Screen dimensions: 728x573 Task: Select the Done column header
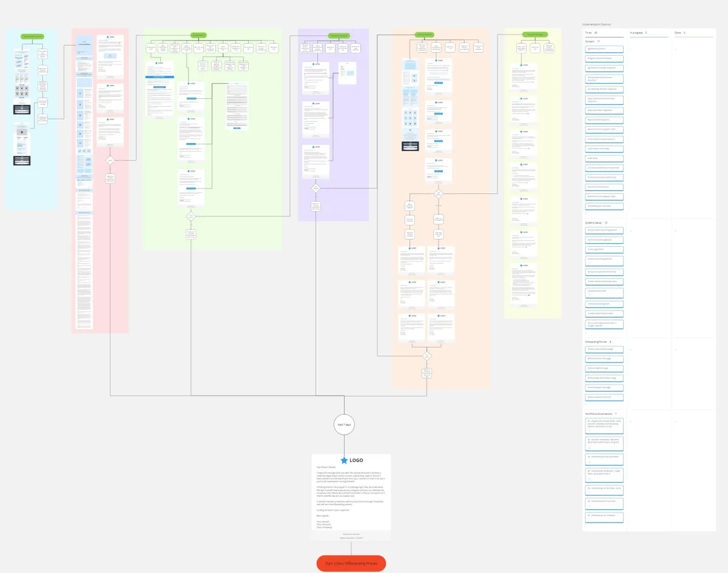(x=680, y=33)
